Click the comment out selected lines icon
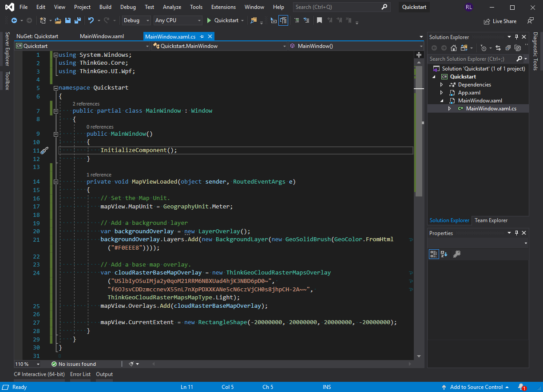The width and height of the screenshot is (543, 392). pos(296,20)
